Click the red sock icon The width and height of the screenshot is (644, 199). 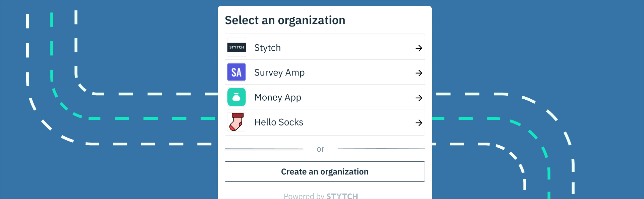point(236,122)
